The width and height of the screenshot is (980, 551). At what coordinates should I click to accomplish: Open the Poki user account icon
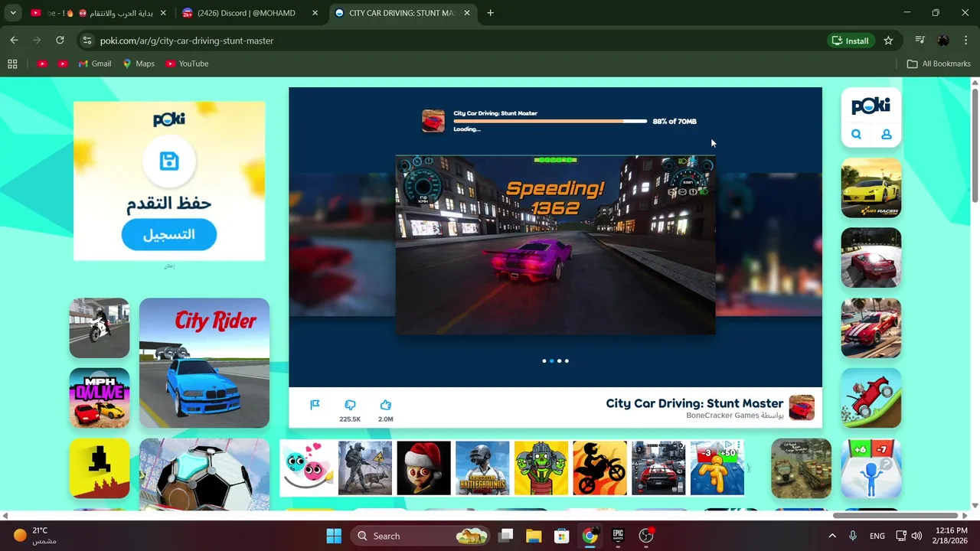click(886, 134)
